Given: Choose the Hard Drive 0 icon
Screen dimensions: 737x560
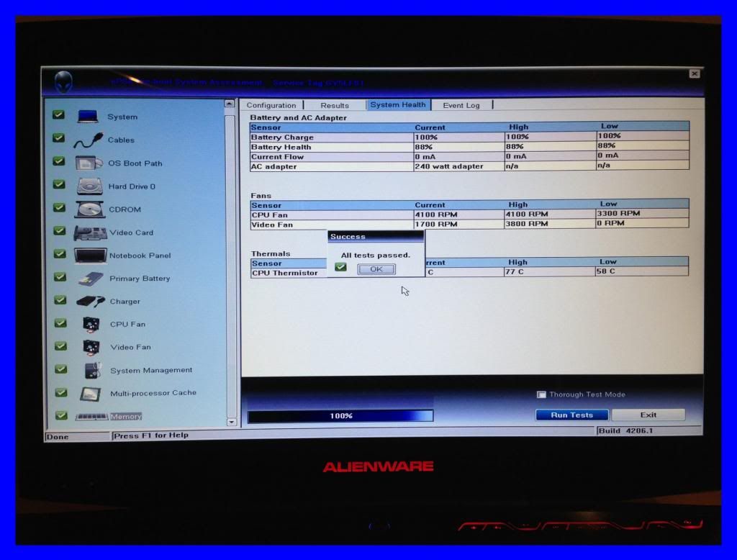Looking at the screenshot, I should point(89,186).
